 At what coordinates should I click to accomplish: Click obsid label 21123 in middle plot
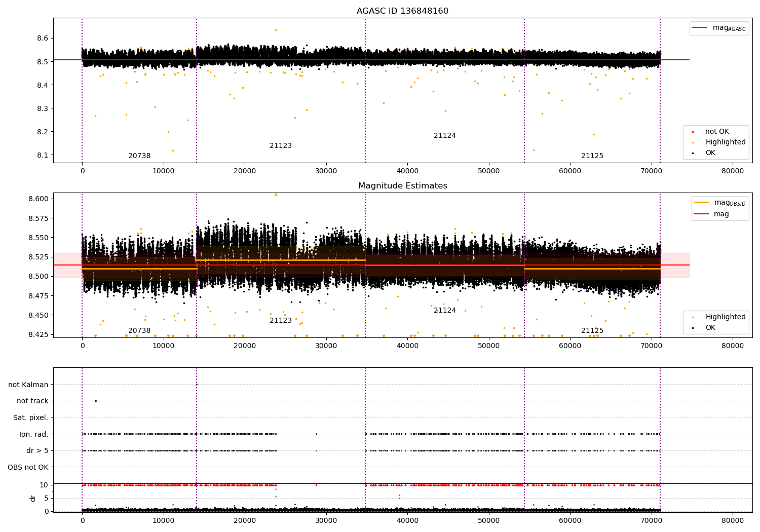[x=281, y=320]
